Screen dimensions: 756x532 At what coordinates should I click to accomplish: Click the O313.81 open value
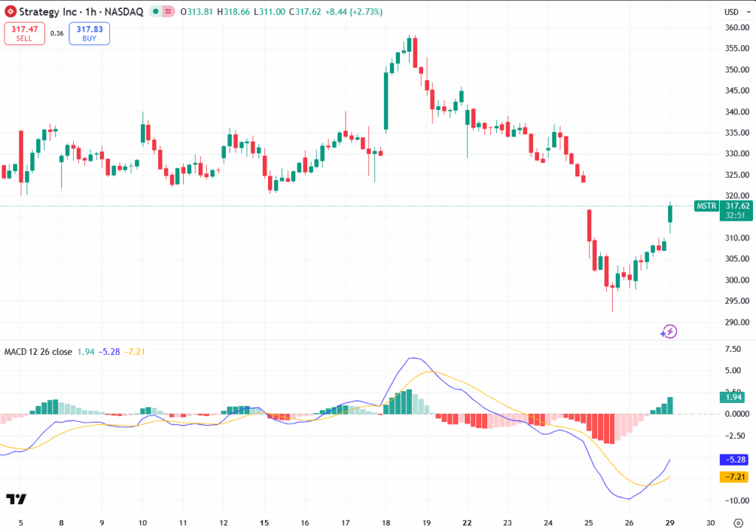(196, 12)
